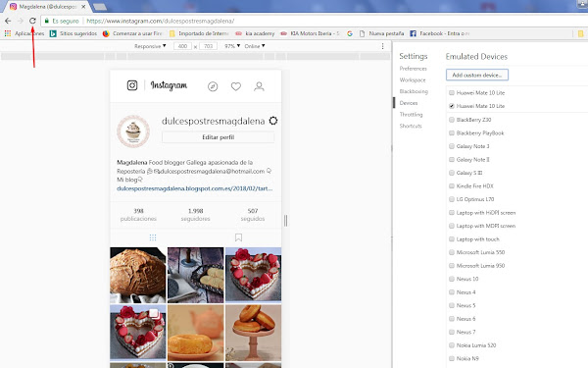Open Preferences in Settings sidebar
This screenshot has height=368, width=588.
click(413, 69)
